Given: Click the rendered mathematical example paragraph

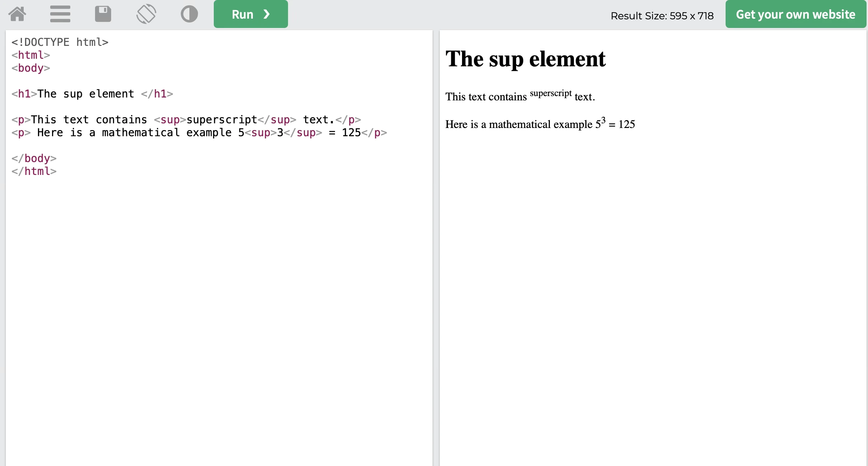Looking at the screenshot, I should pos(540,124).
